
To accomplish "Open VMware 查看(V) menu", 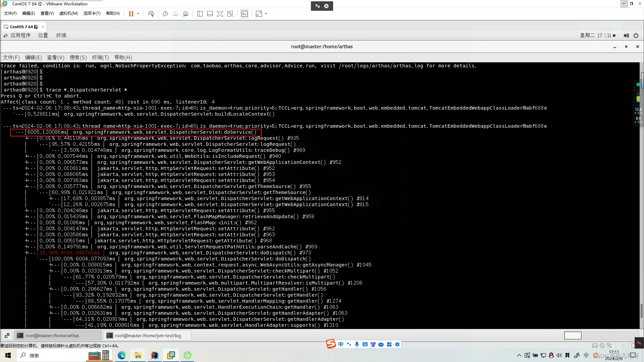I will click(47, 13).
